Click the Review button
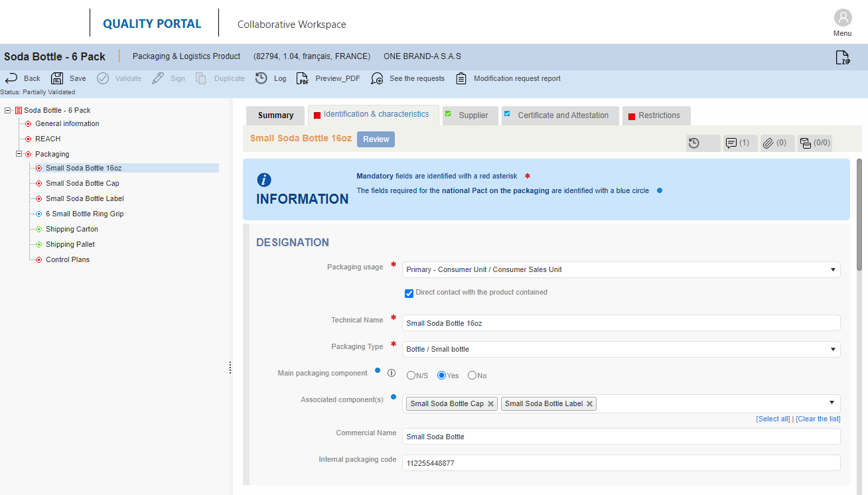The image size is (868, 495). tap(376, 139)
